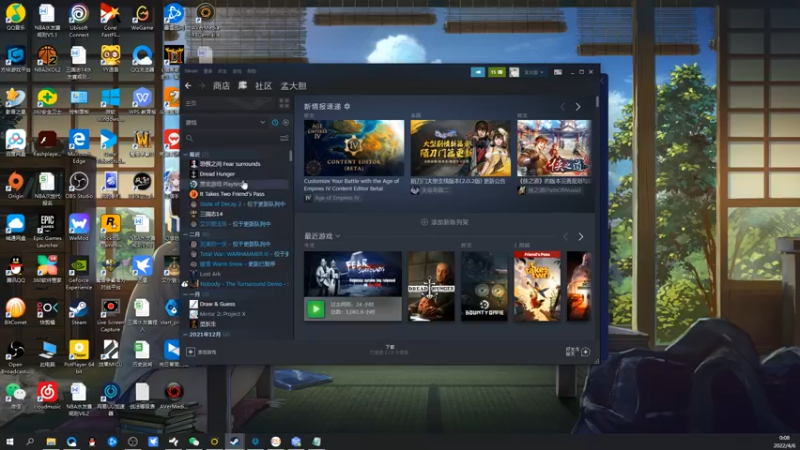Open advanced filter settings icon
Image resolution: width=800 pixels, height=450 pixels.
pos(284,138)
